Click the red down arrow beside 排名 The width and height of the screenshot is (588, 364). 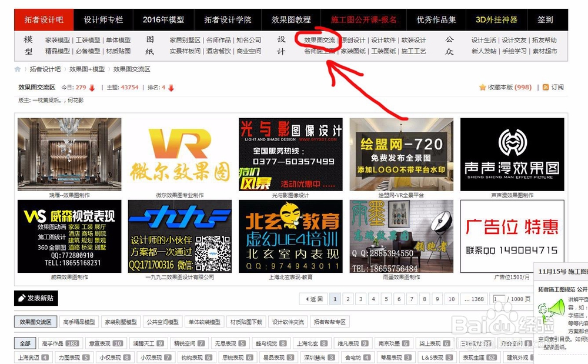tap(172, 86)
